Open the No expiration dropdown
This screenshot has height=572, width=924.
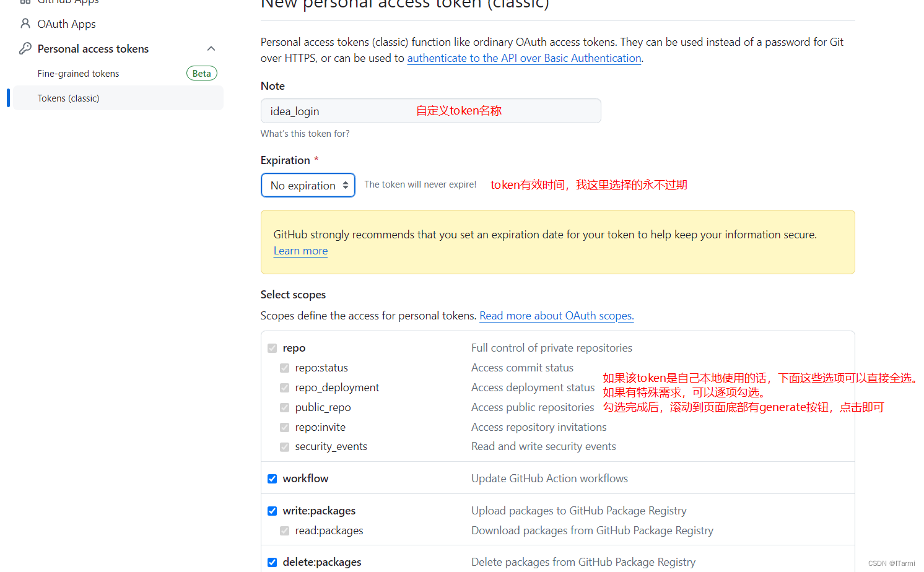click(308, 185)
